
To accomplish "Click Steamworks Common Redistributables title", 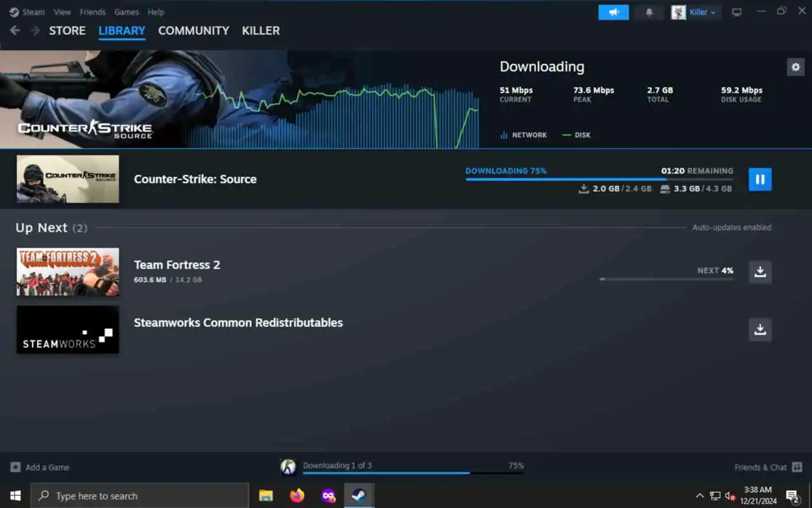I will click(239, 323).
